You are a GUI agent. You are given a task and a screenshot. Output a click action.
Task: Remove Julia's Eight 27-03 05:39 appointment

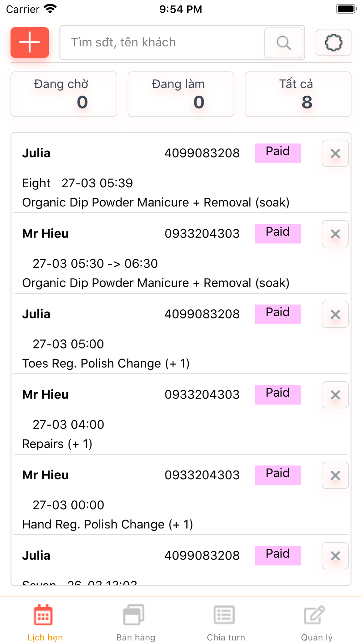pyautogui.click(x=335, y=153)
